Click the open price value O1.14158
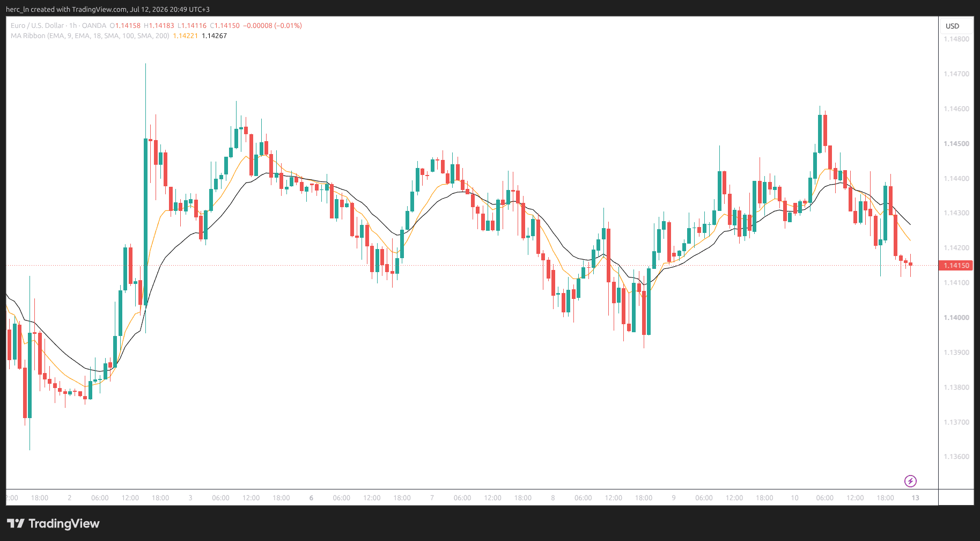 coord(125,25)
